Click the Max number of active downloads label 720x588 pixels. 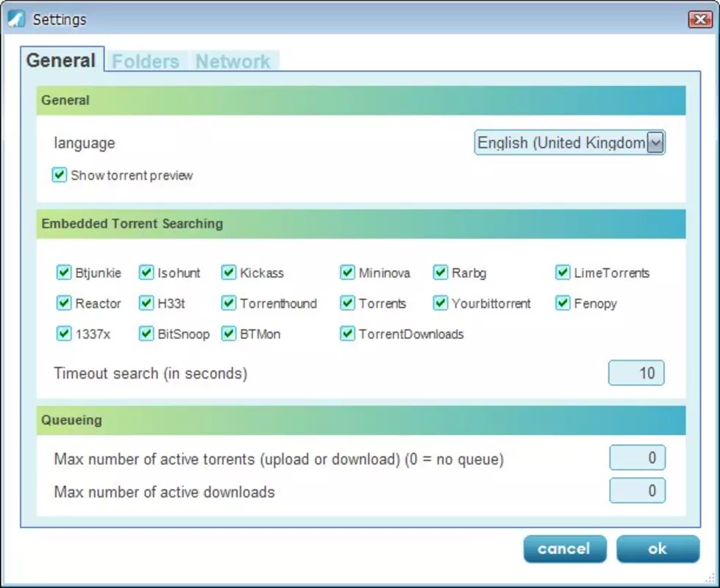pos(165,492)
